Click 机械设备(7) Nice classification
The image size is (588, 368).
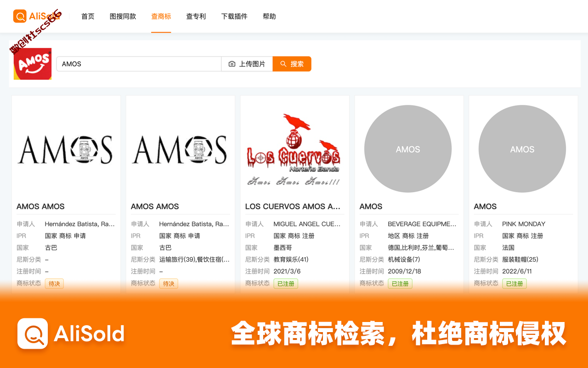404,259
